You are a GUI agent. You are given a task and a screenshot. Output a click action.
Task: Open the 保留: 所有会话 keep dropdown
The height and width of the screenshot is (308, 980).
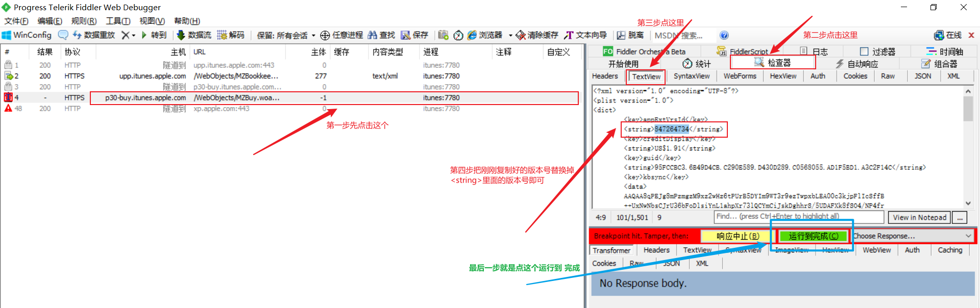click(286, 35)
